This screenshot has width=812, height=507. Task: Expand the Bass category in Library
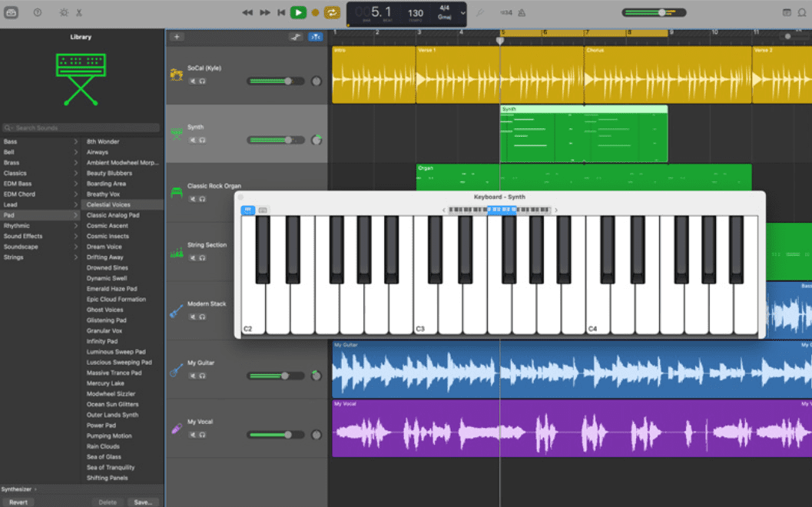pos(75,142)
